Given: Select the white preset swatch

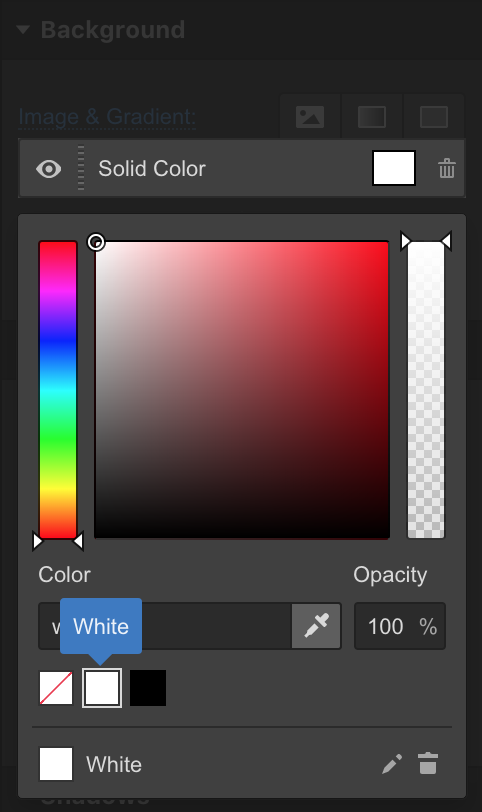Looking at the screenshot, I should tap(102, 688).
